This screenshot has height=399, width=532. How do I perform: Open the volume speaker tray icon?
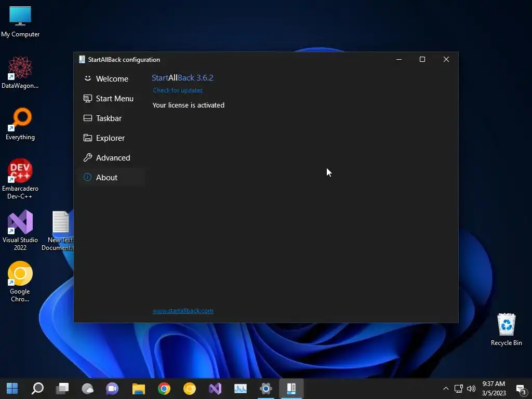point(471,389)
